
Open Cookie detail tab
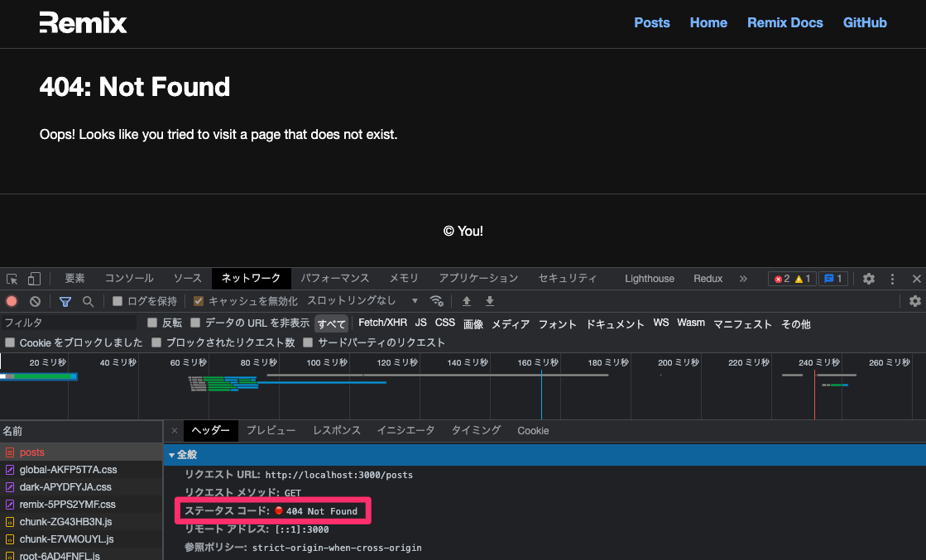click(533, 431)
